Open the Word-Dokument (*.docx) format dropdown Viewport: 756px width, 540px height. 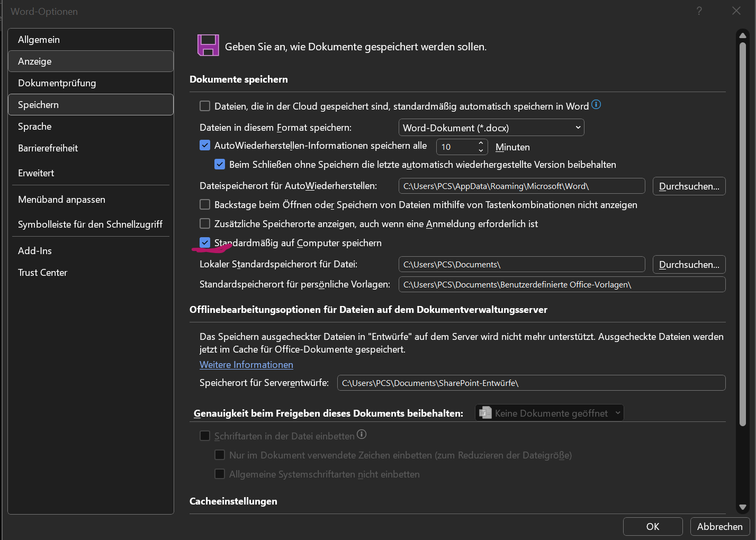[491, 128]
